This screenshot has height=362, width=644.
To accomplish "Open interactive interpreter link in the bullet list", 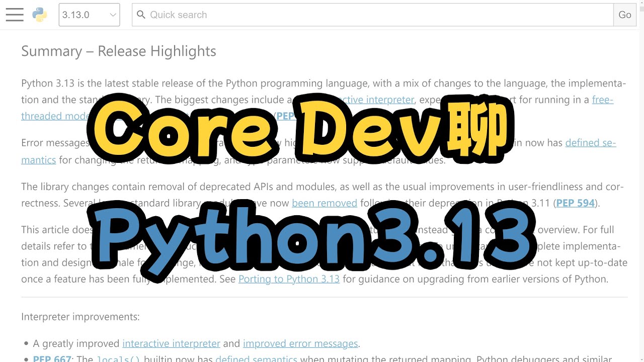I will 171,343.
